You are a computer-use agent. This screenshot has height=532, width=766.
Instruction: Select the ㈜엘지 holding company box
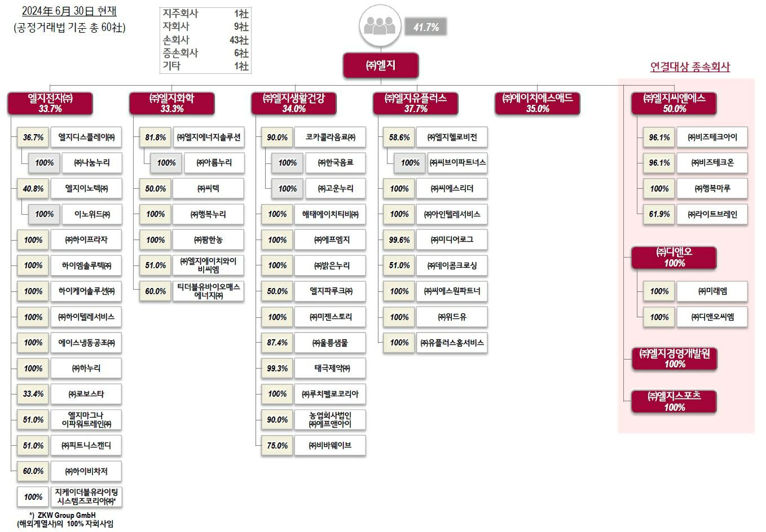381,65
